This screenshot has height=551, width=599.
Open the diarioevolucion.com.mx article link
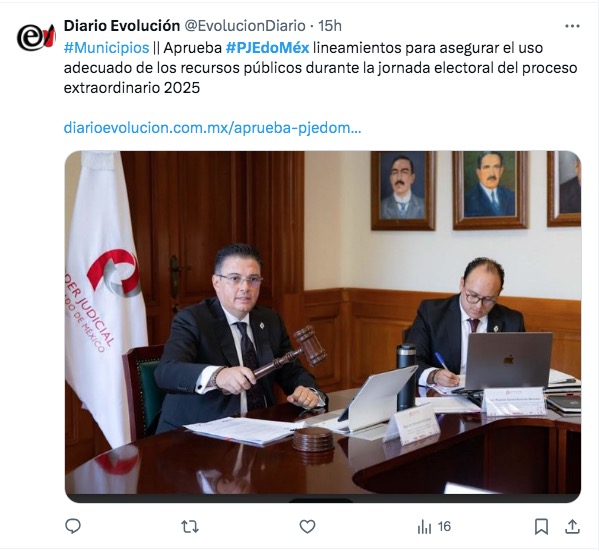pos(212,128)
